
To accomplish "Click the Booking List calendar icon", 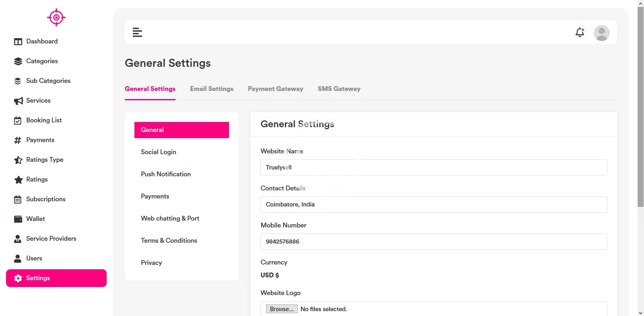I will (x=18, y=120).
